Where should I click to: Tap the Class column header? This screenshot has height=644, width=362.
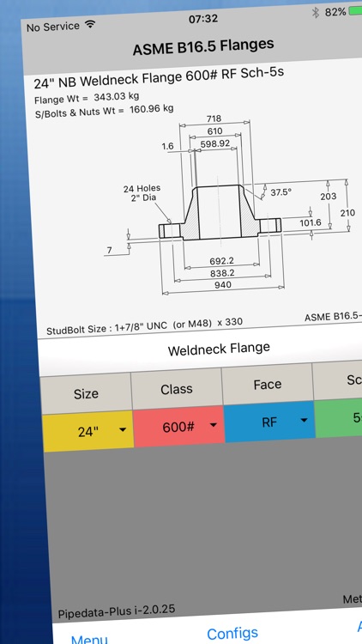(x=177, y=389)
